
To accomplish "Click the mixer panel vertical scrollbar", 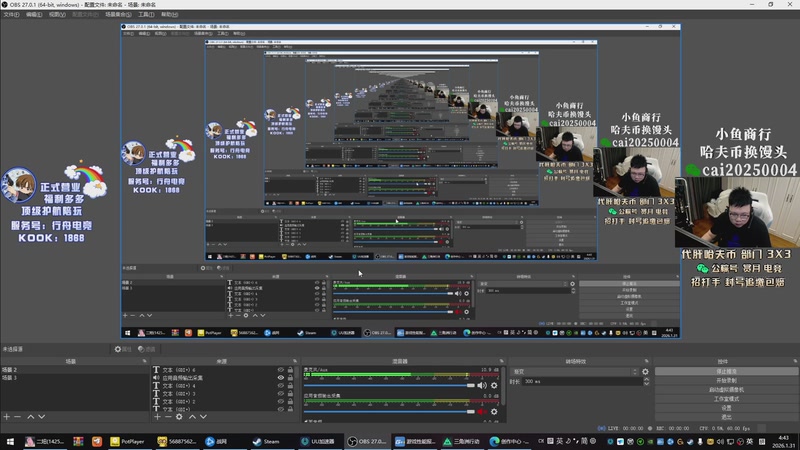I will pos(504,388).
